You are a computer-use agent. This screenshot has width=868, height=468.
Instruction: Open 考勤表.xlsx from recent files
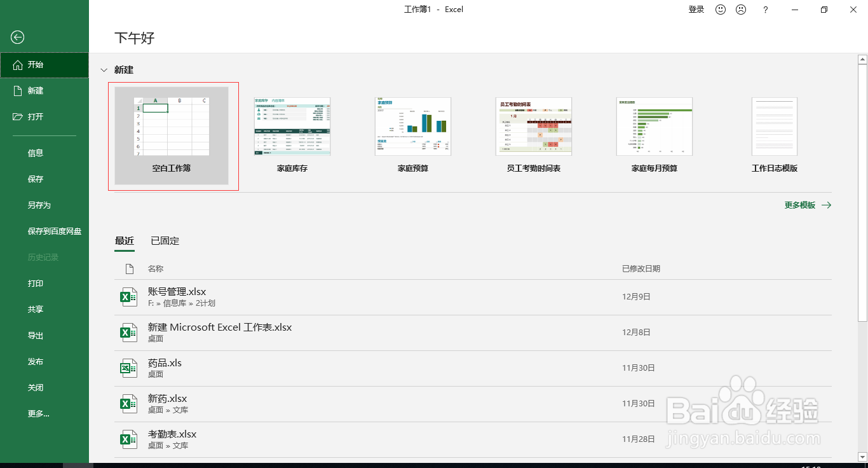point(473,440)
